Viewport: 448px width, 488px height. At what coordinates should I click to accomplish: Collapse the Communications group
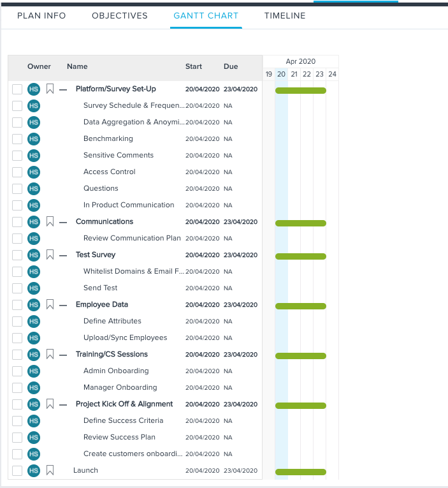pyautogui.click(x=63, y=223)
